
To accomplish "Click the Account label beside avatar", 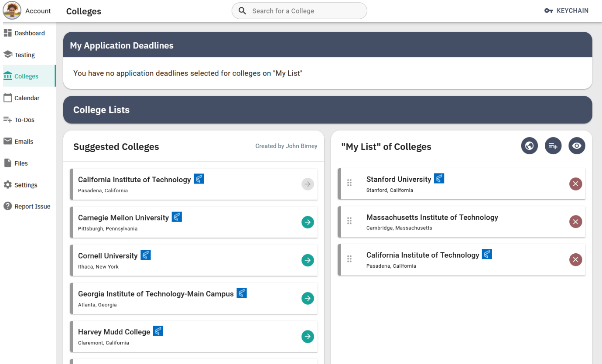I will [38, 11].
